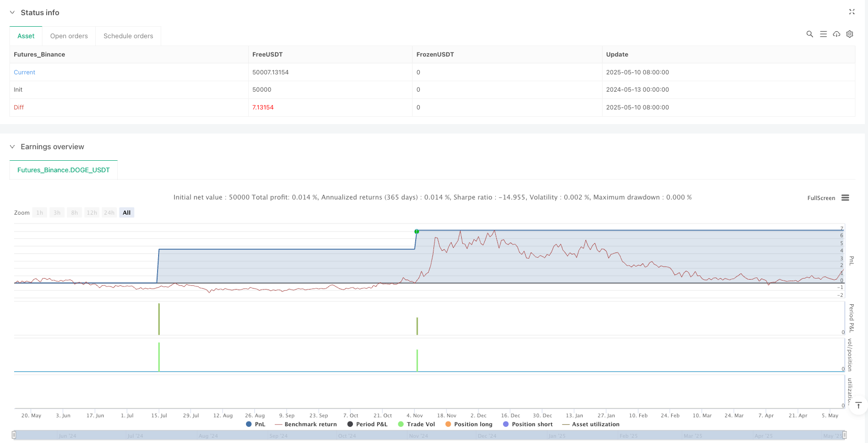The image size is (868, 443).
Task: Click the Current row link
Action: (x=25, y=72)
